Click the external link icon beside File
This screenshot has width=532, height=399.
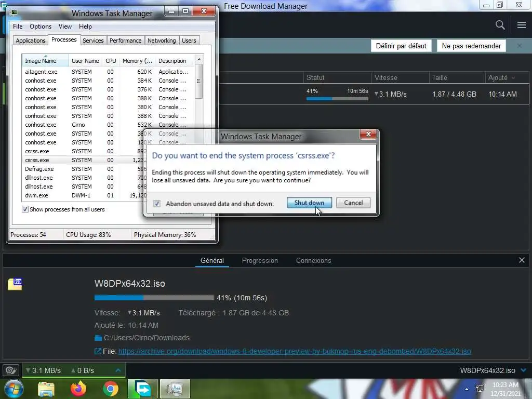click(x=98, y=351)
